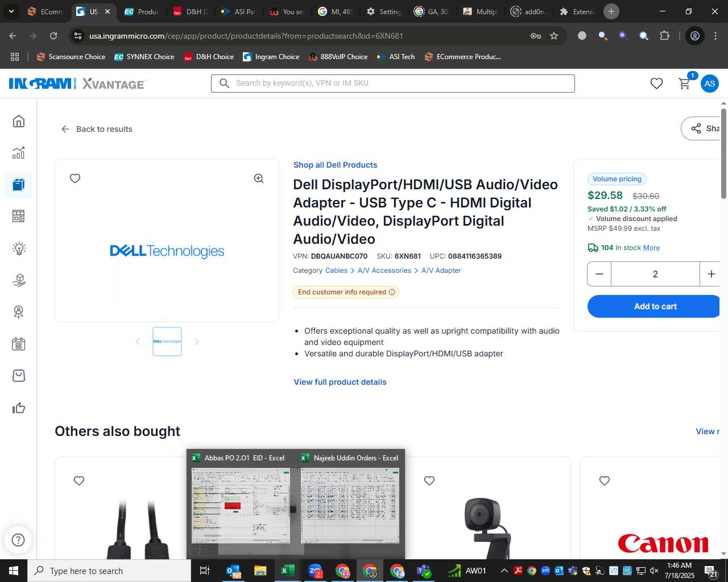Click the End customer info required icon

pos(391,292)
